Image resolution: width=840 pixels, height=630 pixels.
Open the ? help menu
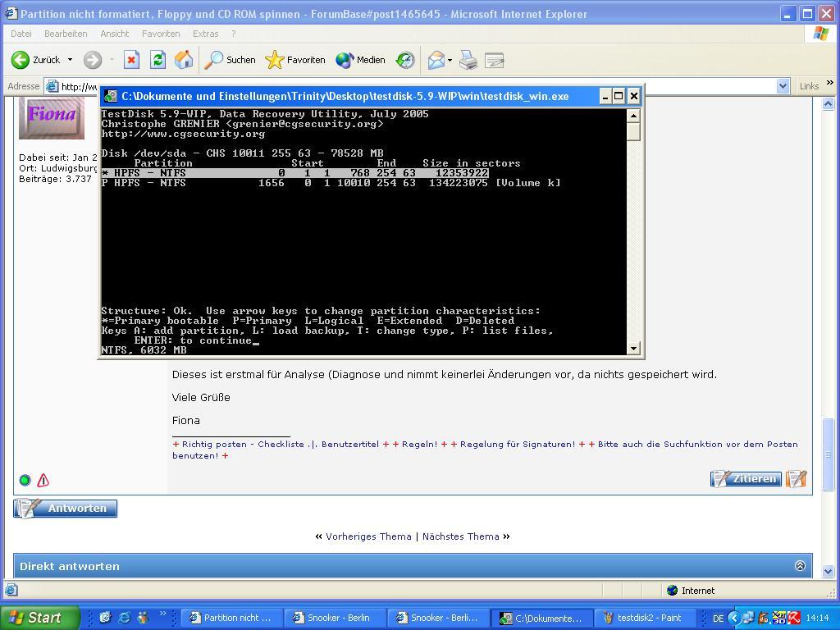click(234, 34)
